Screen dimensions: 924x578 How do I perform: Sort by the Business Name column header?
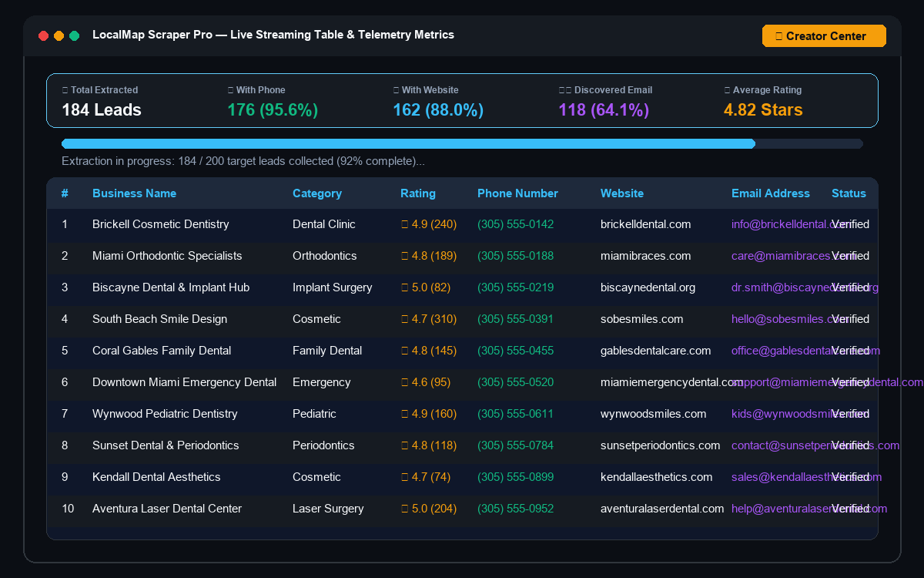[134, 193]
